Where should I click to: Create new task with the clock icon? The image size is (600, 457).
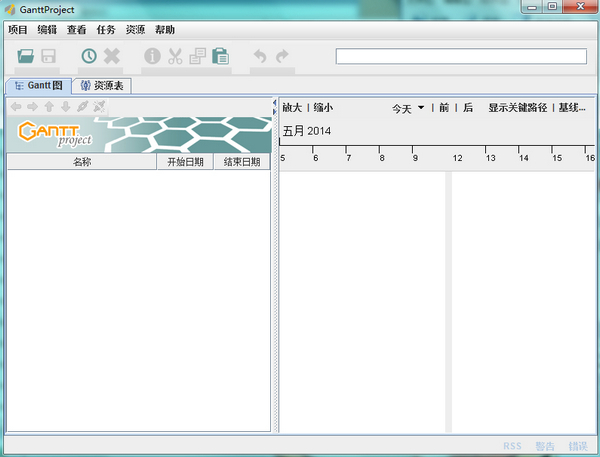click(89, 56)
